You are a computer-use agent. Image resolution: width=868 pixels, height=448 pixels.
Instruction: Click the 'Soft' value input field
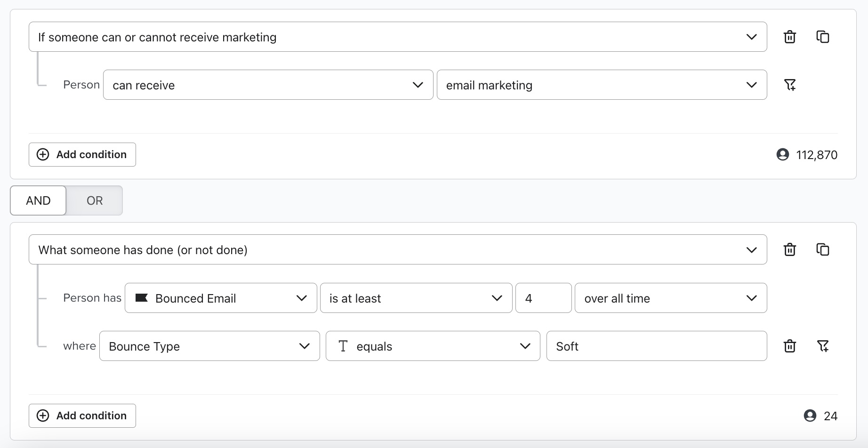[x=656, y=346]
